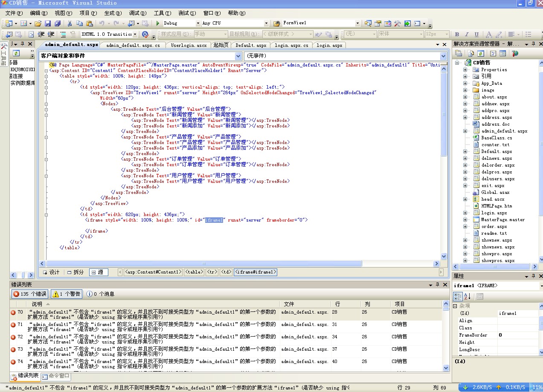This screenshot has height=392, width=543.
Task: Click the iframe#iframe1 breadcrumb tag button
Action: (256, 272)
